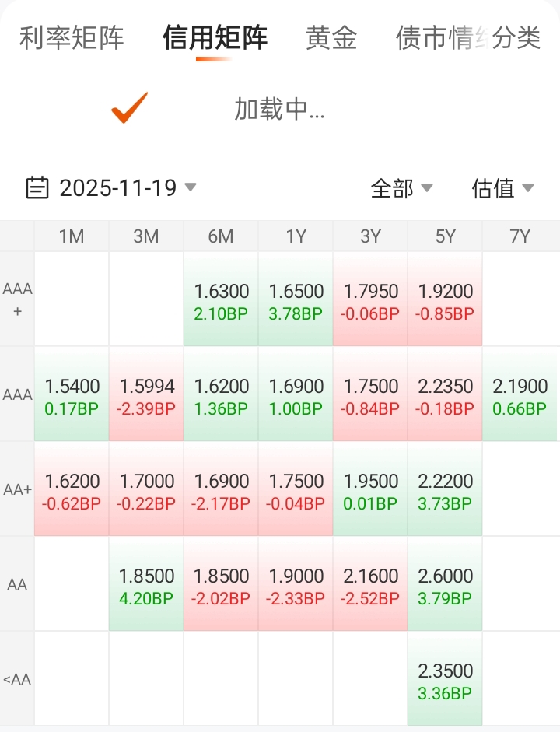
Task: Select the 信用矩阵 tab
Action: (x=215, y=37)
